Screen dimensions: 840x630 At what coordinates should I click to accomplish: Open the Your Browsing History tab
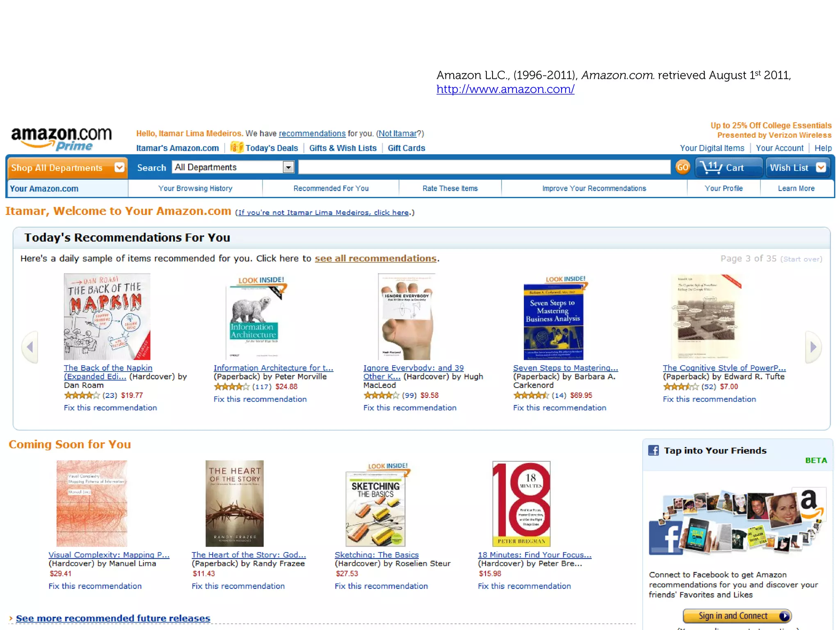195,188
